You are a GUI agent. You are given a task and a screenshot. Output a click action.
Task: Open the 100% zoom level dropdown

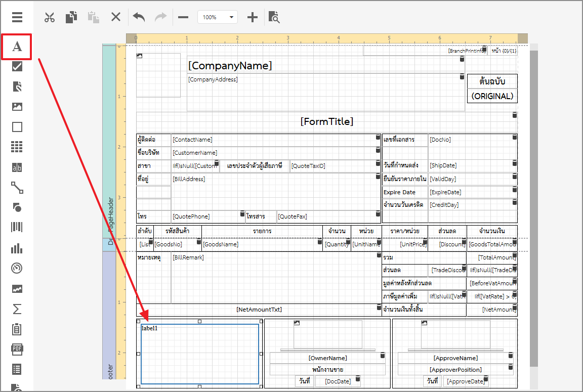pyautogui.click(x=217, y=17)
